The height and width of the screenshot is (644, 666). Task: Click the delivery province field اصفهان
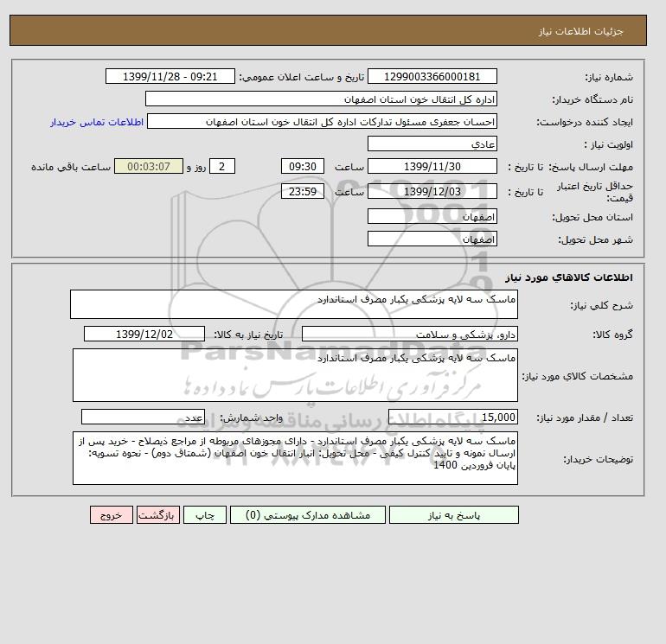click(432, 216)
